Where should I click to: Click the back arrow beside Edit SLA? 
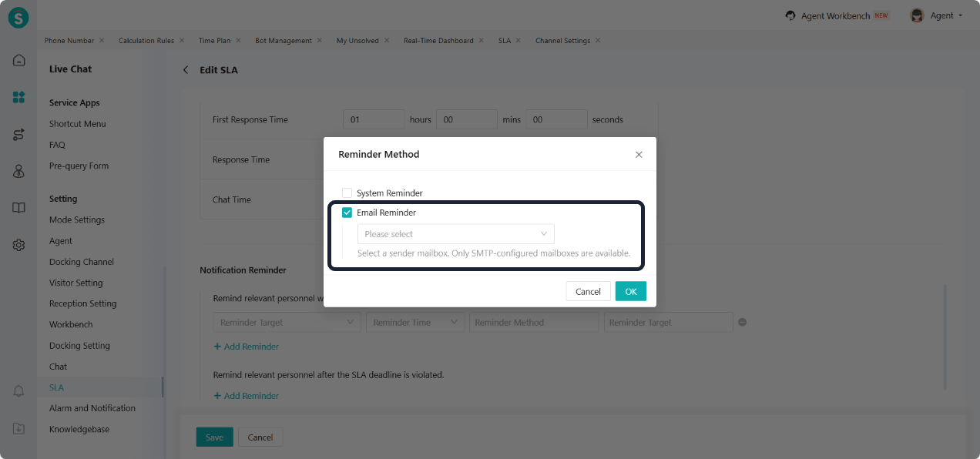pyautogui.click(x=186, y=70)
